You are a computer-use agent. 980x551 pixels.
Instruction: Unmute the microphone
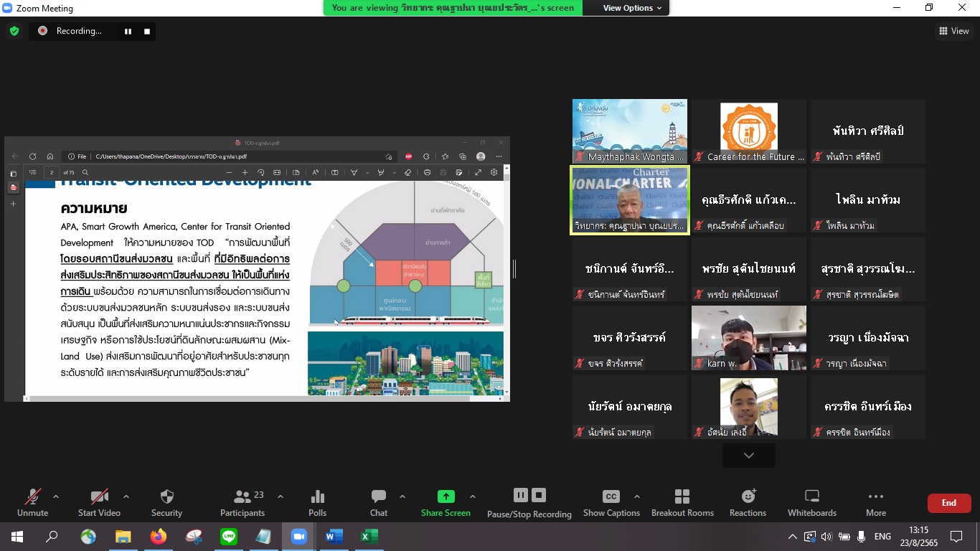(x=32, y=502)
